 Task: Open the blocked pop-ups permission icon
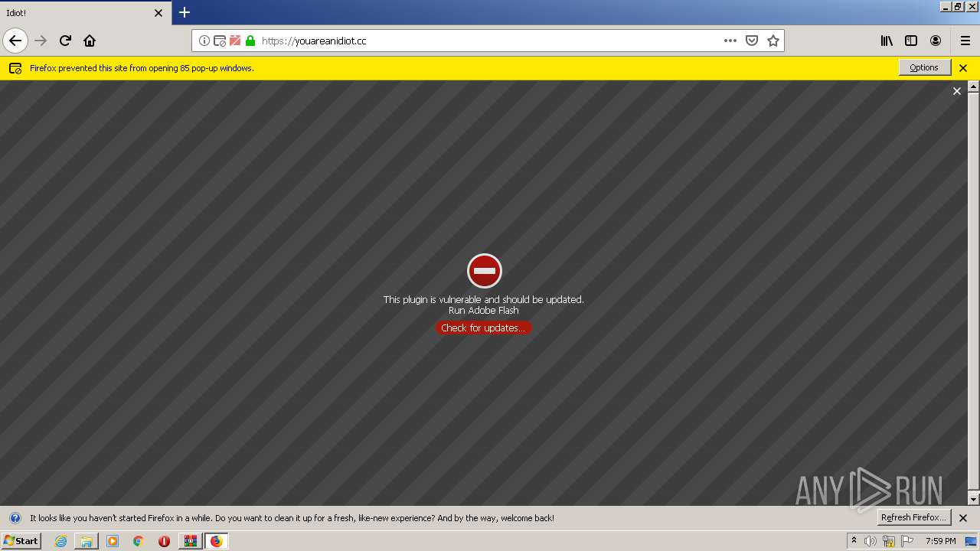click(220, 41)
